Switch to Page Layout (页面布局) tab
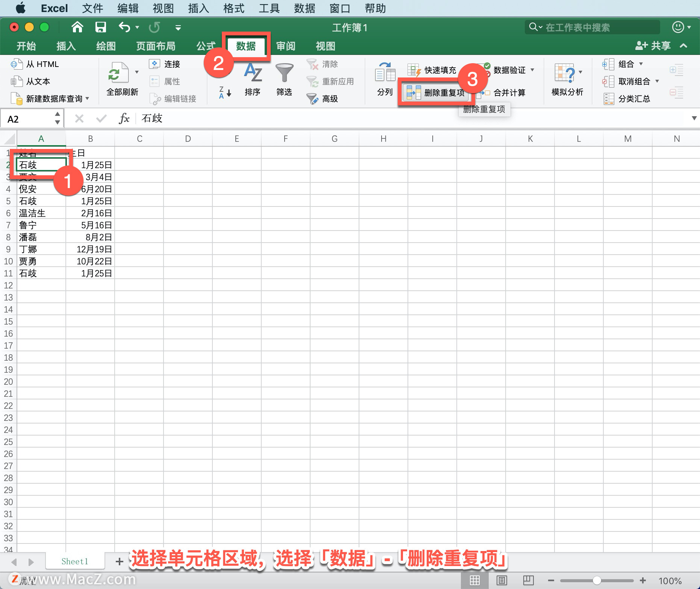700x589 pixels. tap(156, 46)
